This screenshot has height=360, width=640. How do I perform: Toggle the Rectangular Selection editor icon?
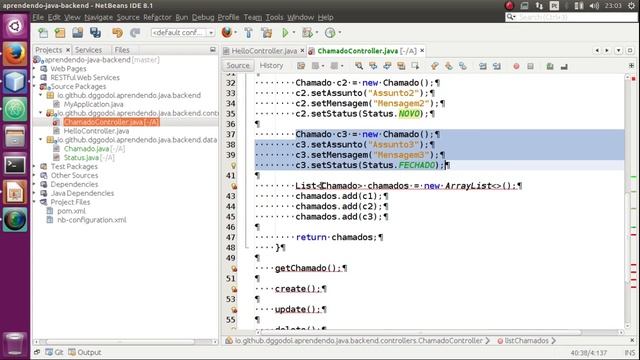415,66
